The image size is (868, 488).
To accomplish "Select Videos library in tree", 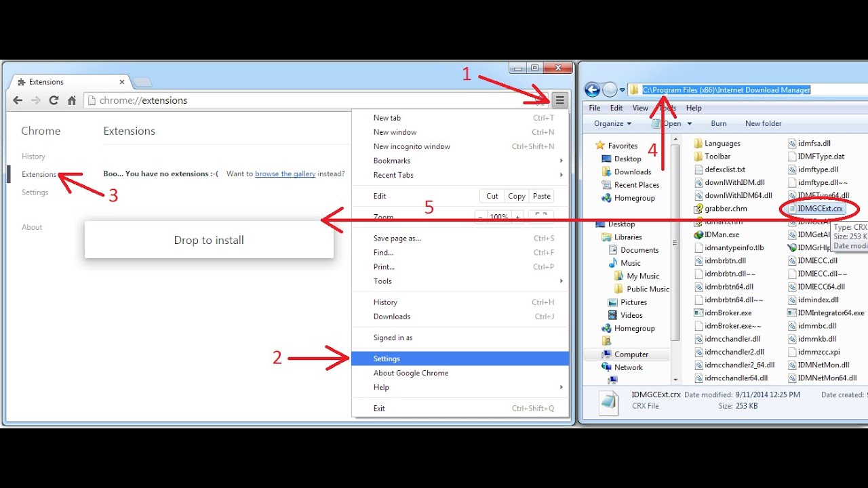I will [625, 315].
